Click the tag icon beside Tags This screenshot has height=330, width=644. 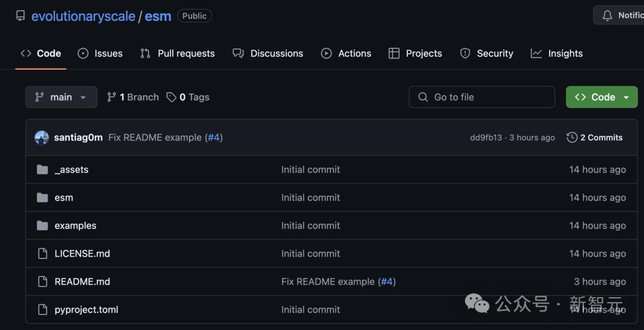tap(172, 97)
